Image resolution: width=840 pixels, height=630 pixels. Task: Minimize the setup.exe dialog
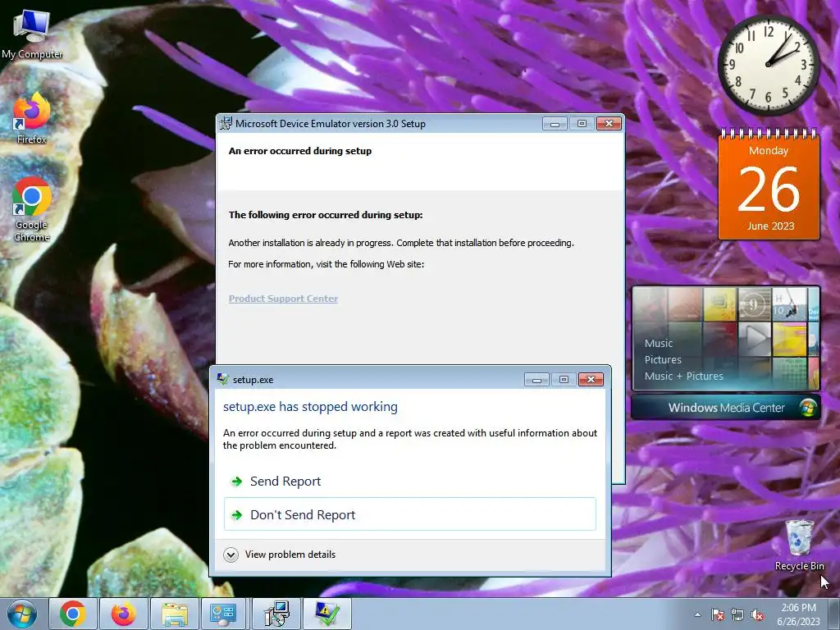(536, 379)
